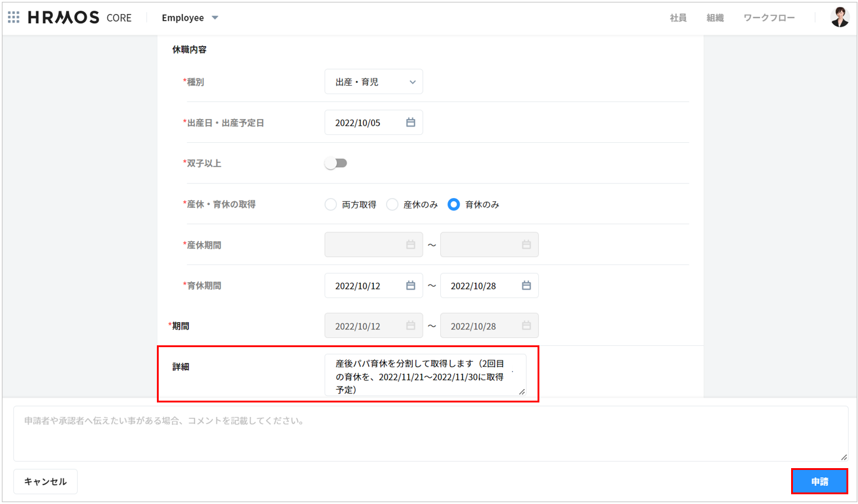Viewport: 858px width, 504px height.
Task: Open the 種別 dropdown showing 出産・育児
Action: coord(373,81)
